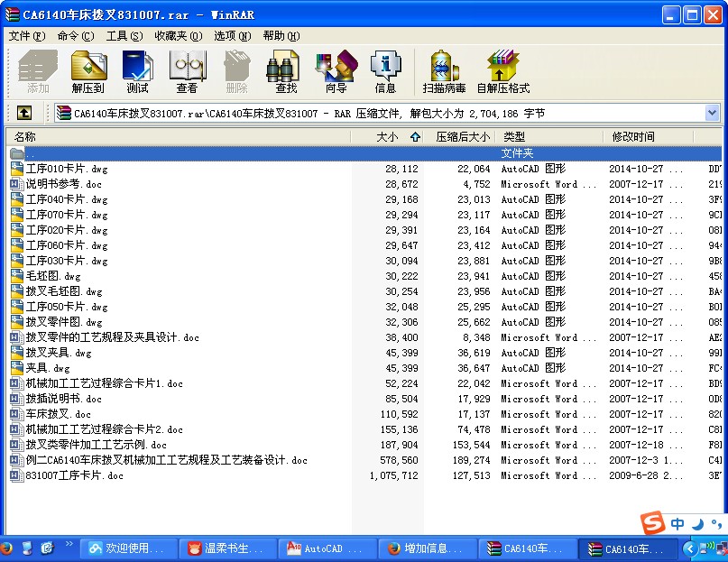This screenshot has height=562, width=728.
Task: Select file 831007工序卡片.doc
Action: 74,475
